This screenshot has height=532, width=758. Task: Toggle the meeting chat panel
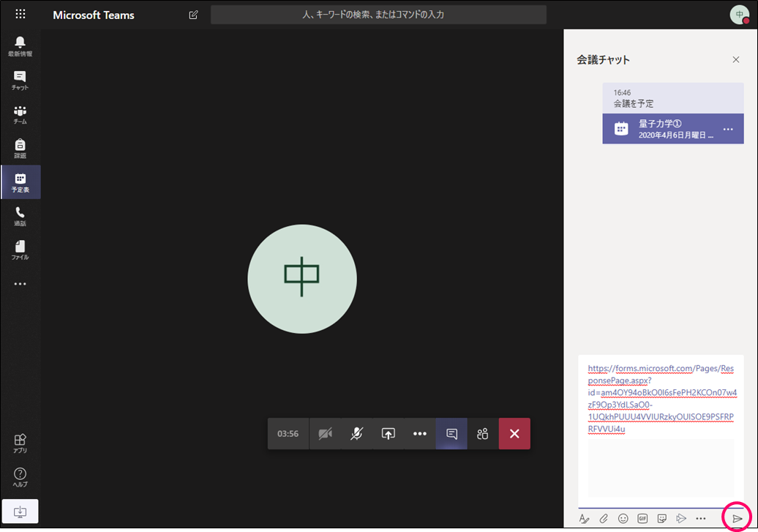(451, 434)
